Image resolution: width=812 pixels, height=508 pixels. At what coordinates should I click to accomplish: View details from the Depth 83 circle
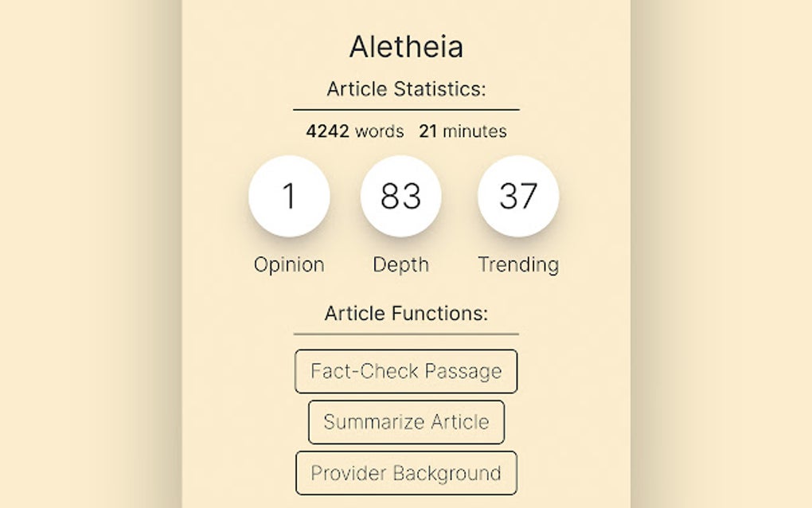401,195
